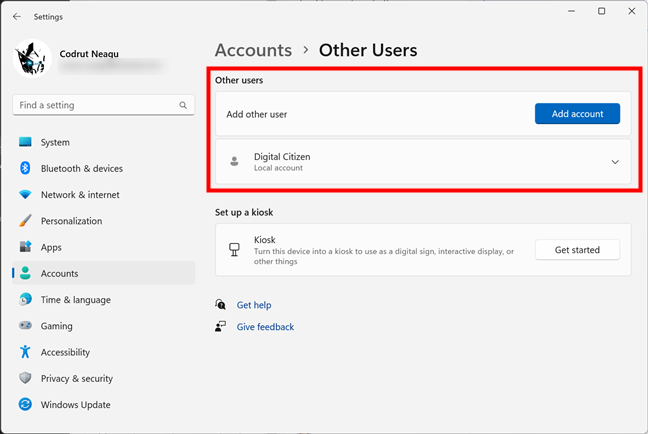Click the Add other user label
This screenshot has width=648, height=434.
[257, 114]
